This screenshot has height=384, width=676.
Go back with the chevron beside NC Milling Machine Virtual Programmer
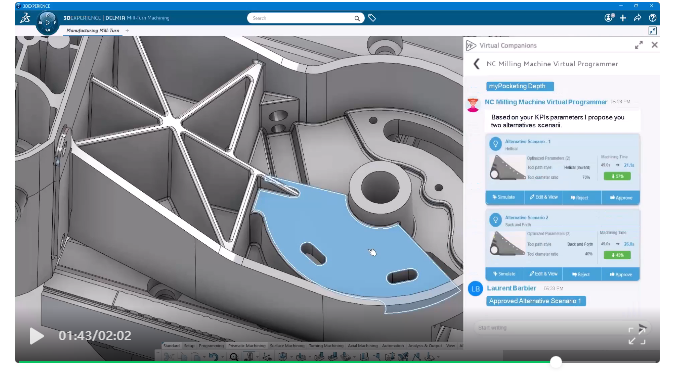click(x=476, y=64)
